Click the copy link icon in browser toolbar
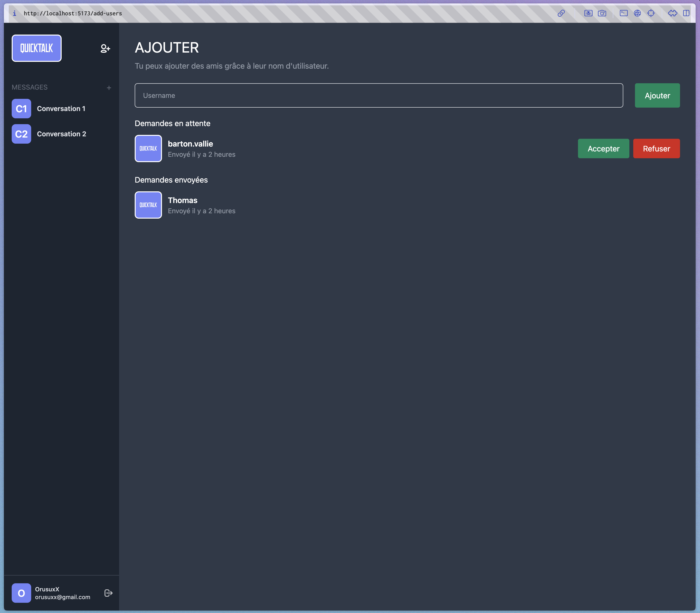This screenshot has width=700, height=613. (x=561, y=13)
